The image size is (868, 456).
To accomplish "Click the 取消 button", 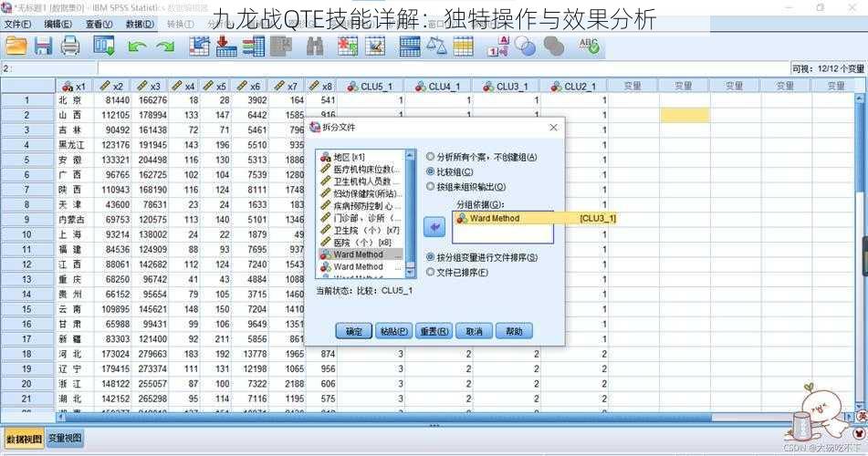I will (x=474, y=331).
